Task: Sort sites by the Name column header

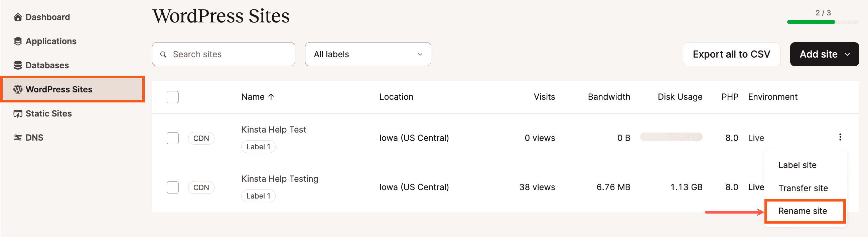Action: coord(258,97)
